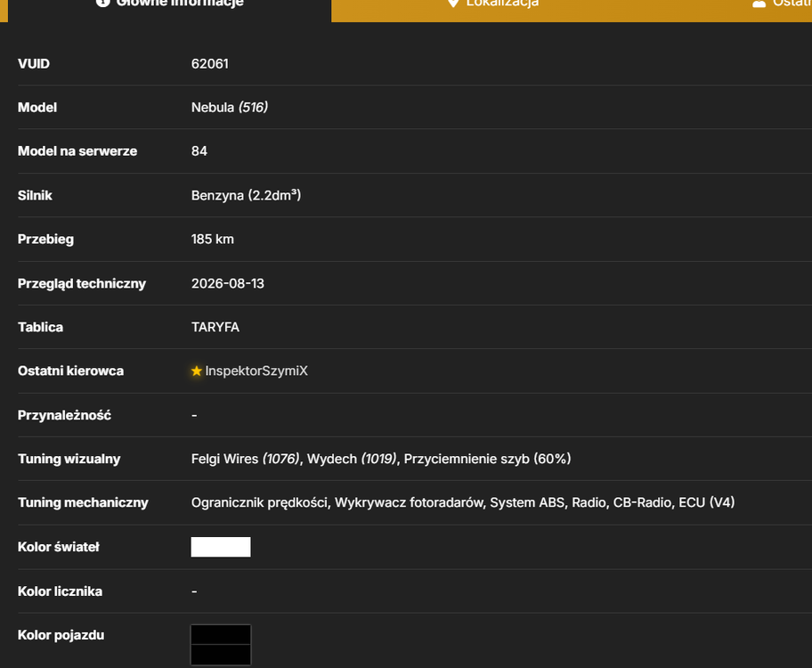
Task: Click the Przebieg label
Action: (x=45, y=240)
